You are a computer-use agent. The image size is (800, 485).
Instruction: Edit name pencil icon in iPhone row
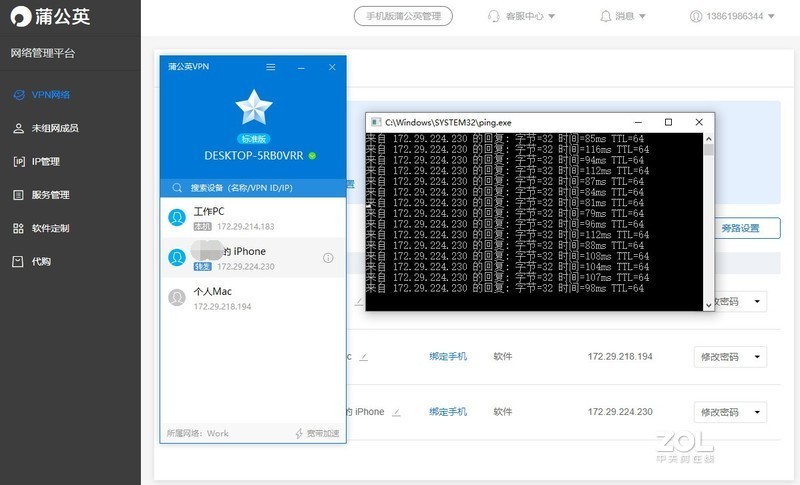[396, 412]
